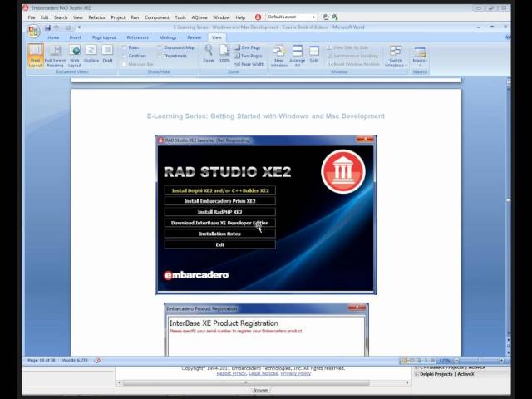Select the Draft document view
Viewport: 532px width, 399px height.
click(107, 54)
